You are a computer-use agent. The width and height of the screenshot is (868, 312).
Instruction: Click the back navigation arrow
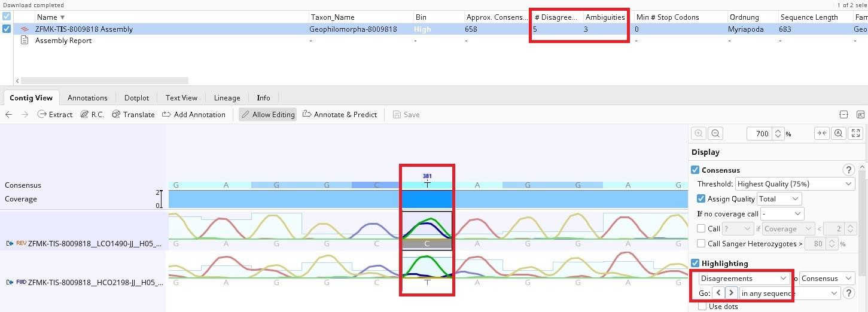(8, 115)
